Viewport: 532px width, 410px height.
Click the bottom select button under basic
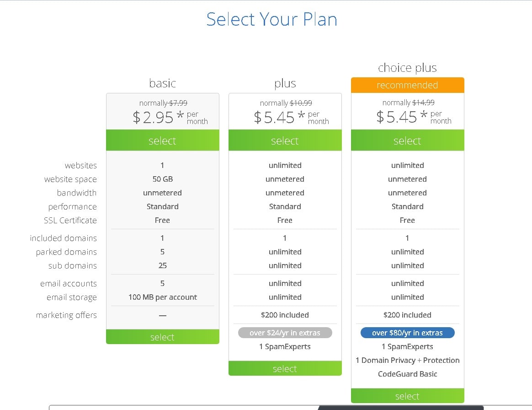pyautogui.click(x=162, y=337)
